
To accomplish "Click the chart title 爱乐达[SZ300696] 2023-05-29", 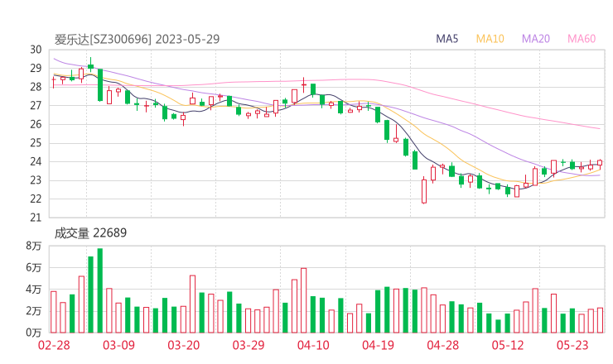I will [137, 40].
